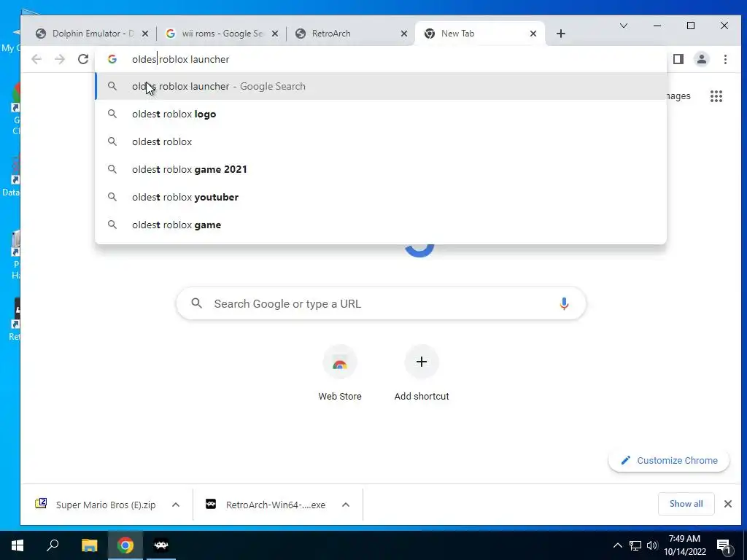The height and width of the screenshot is (560, 747).
Task: Open the profile avatar menu
Action: tap(702, 59)
